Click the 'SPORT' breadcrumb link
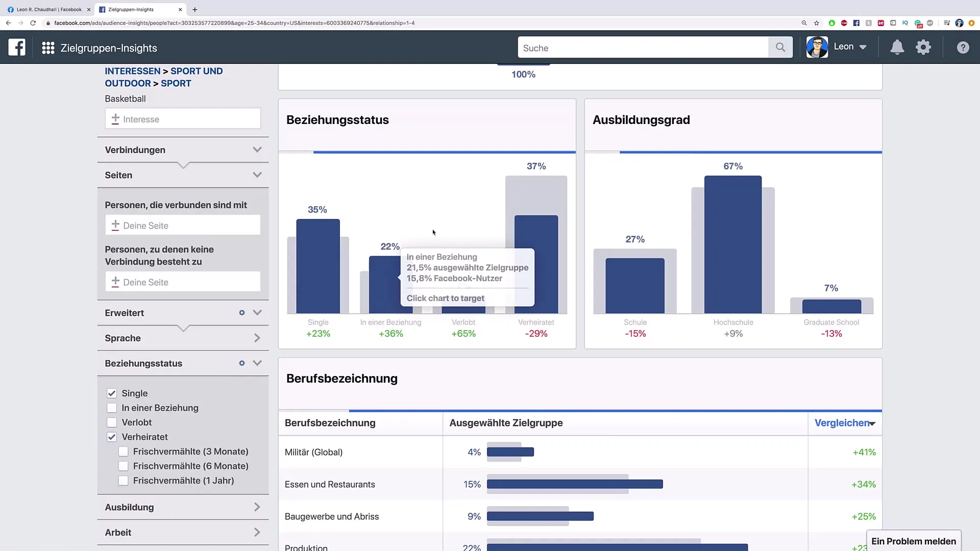This screenshot has height=551, width=980. tap(176, 83)
